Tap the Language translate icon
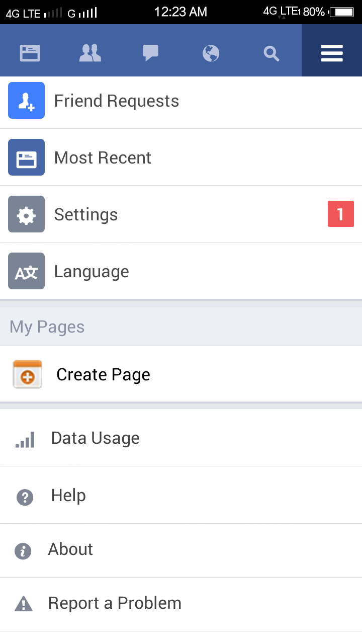Image resolution: width=362 pixels, height=644 pixels. [26, 271]
